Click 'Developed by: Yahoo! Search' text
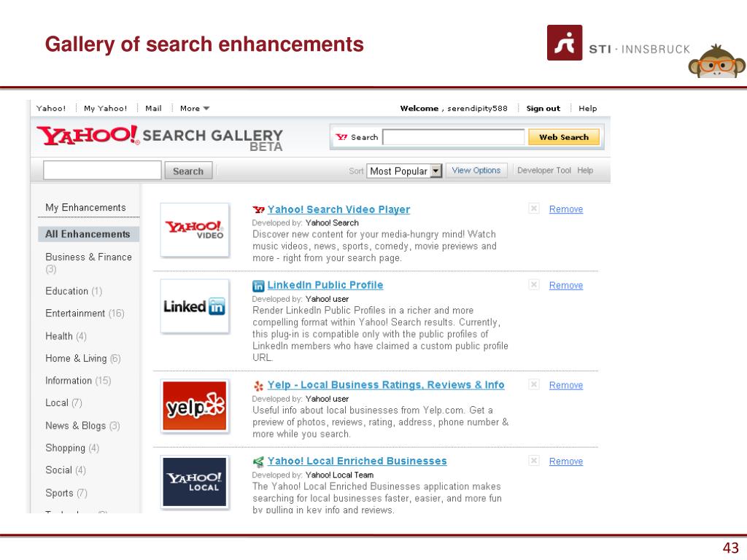Image resolution: width=747 pixels, height=560 pixels. (306, 223)
